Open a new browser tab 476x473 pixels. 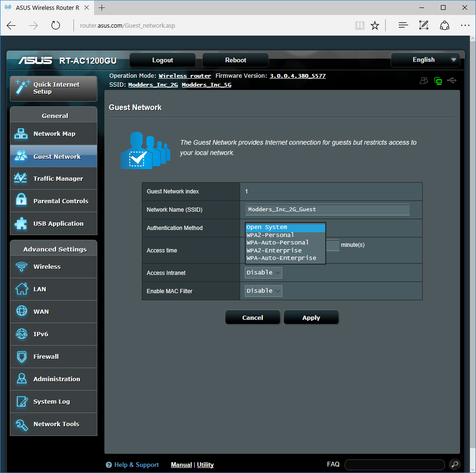coord(102,7)
